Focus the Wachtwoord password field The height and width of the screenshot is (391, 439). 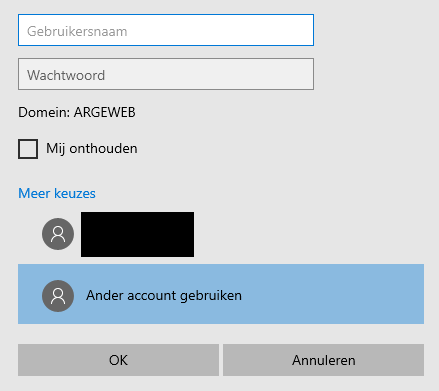[x=166, y=74]
